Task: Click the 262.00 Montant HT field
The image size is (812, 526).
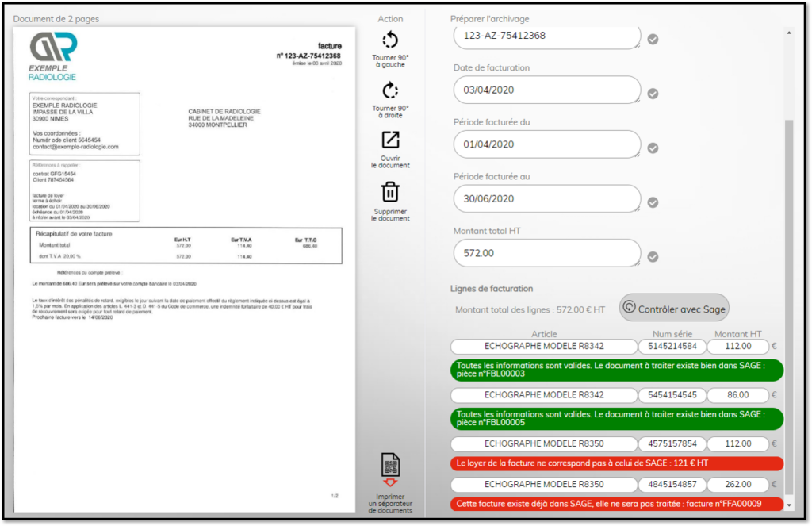Action: (737, 485)
